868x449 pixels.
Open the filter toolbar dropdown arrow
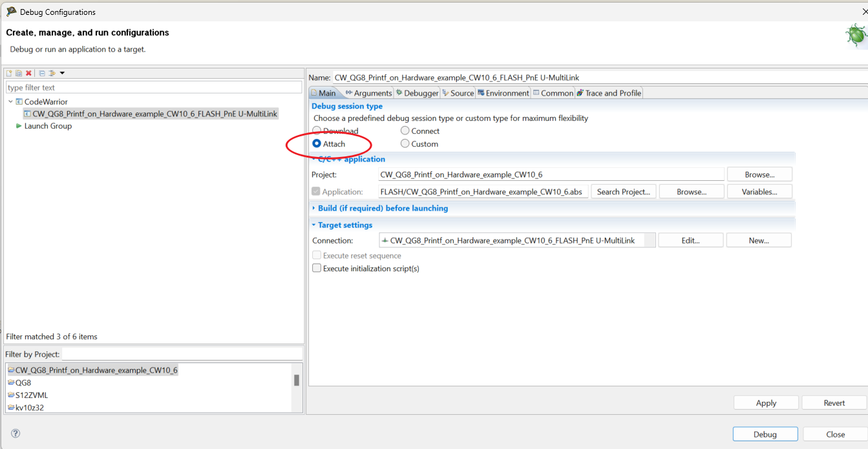coord(62,73)
